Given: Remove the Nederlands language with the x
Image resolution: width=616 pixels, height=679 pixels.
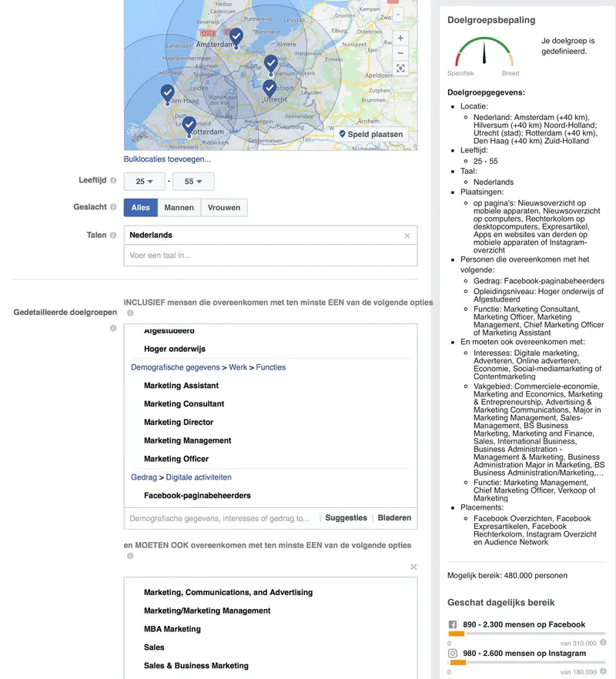Looking at the screenshot, I should pyautogui.click(x=407, y=236).
